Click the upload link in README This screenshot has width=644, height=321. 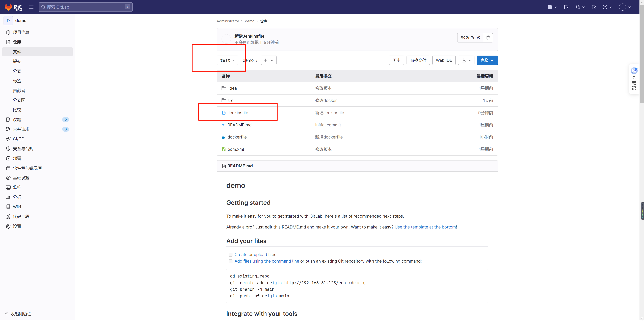(260, 255)
